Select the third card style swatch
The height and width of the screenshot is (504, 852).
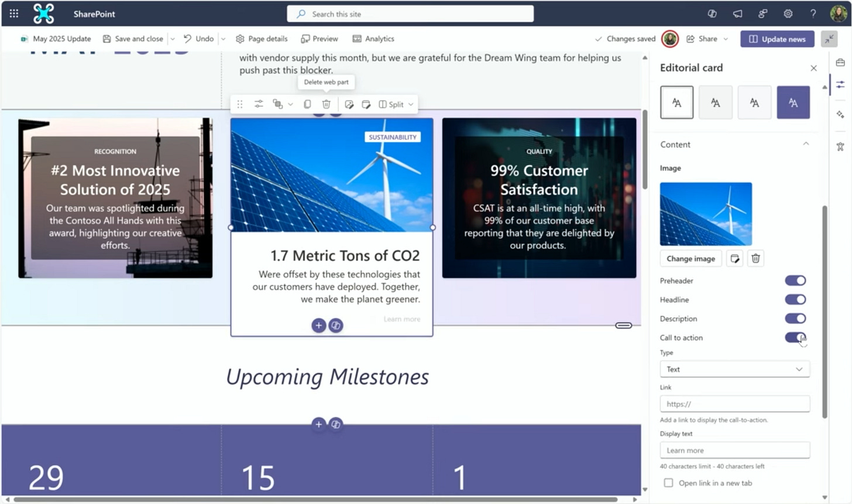coord(754,102)
